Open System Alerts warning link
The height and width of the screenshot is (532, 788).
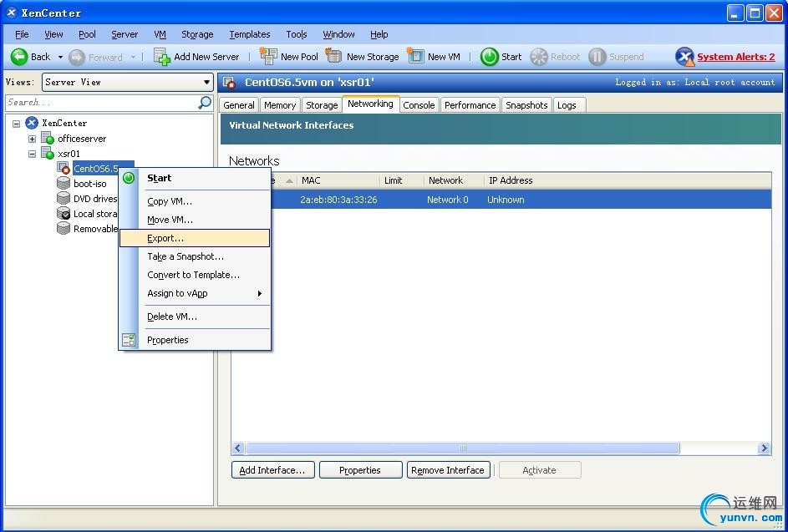(x=735, y=57)
